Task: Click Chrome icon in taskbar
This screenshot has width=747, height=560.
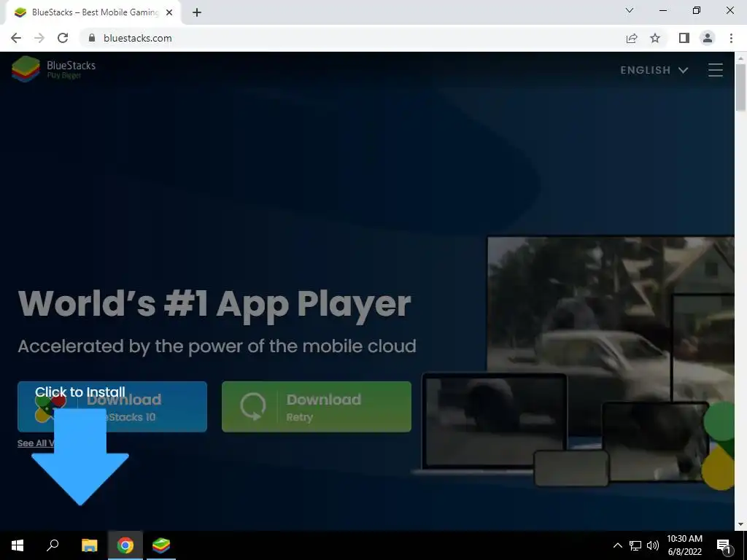Action: pos(125,545)
